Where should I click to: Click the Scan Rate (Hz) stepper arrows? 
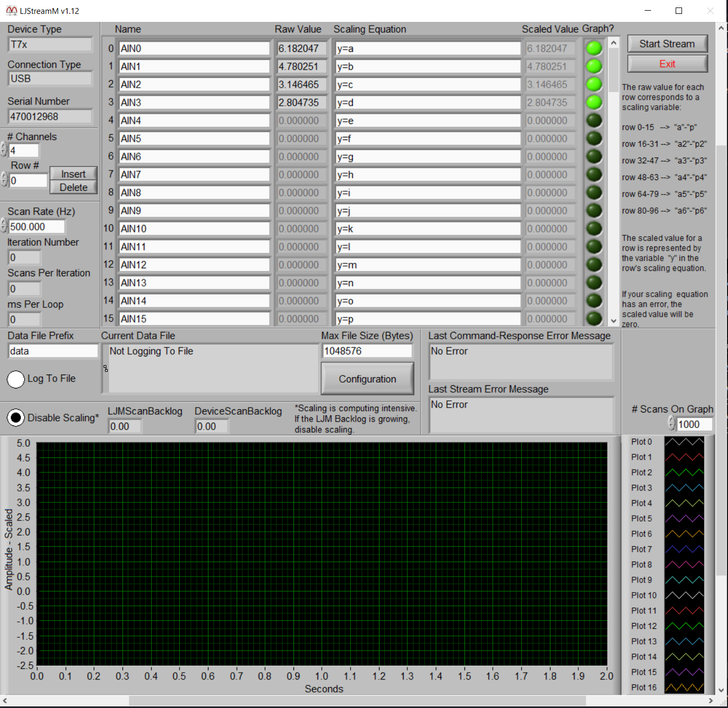(x=4, y=226)
